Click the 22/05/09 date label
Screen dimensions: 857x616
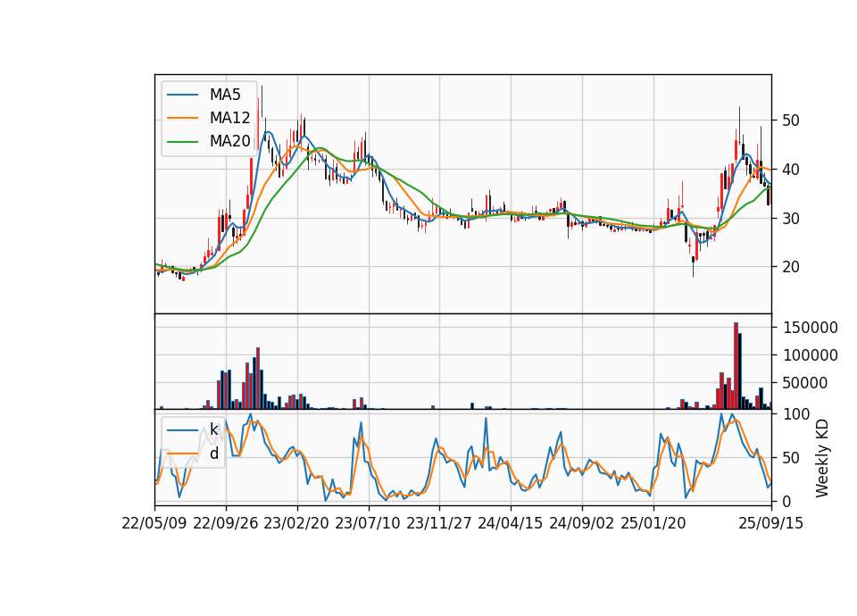pos(154,523)
